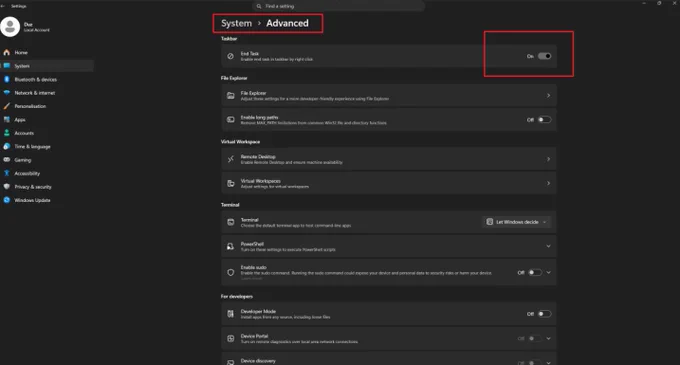Click the System breadcrumb link
680x365 pixels.
(236, 23)
